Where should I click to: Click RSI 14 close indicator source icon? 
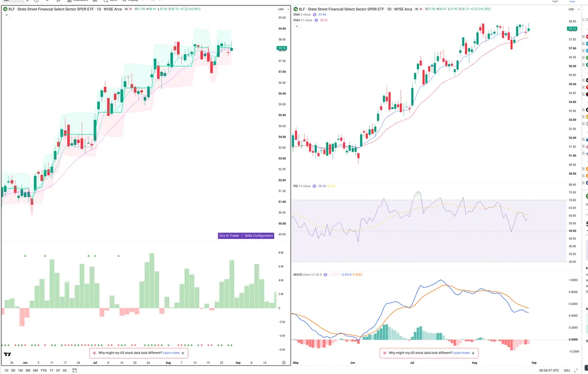tap(315, 186)
